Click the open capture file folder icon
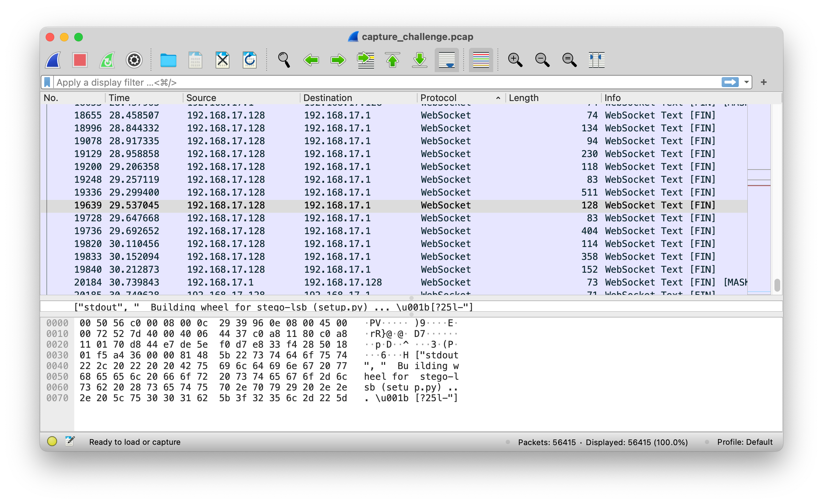The width and height of the screenshot is (823, 504). pyautogui.click(x=170, y=59)
